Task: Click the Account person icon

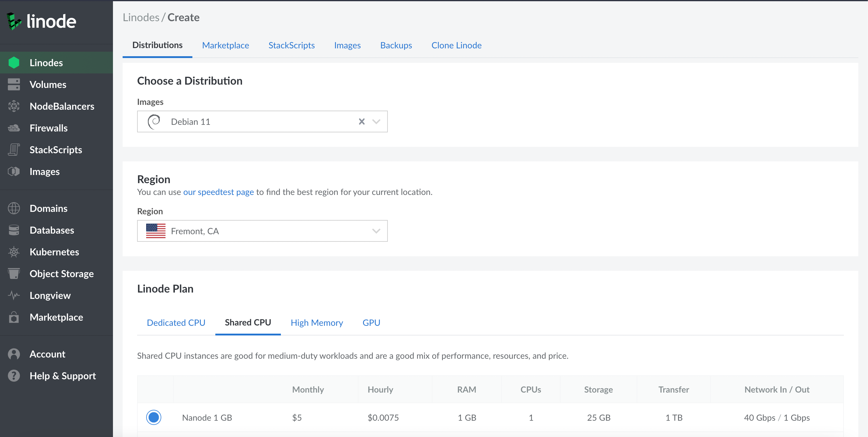Action: 14,354
